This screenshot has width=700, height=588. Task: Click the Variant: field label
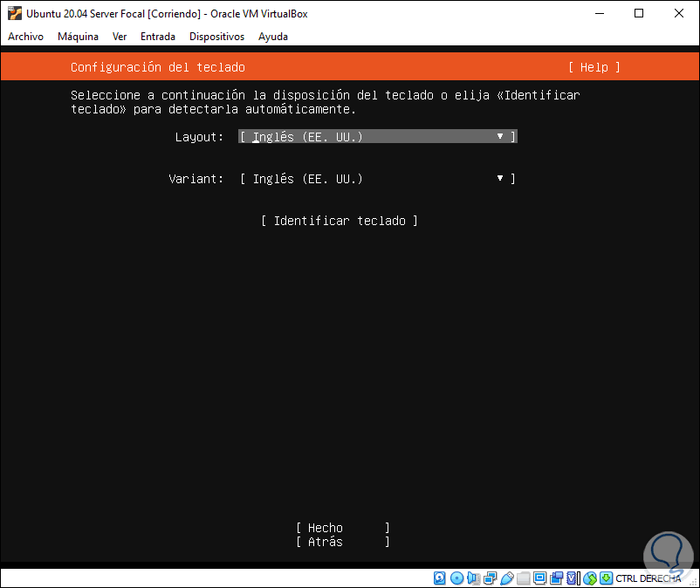196,179
